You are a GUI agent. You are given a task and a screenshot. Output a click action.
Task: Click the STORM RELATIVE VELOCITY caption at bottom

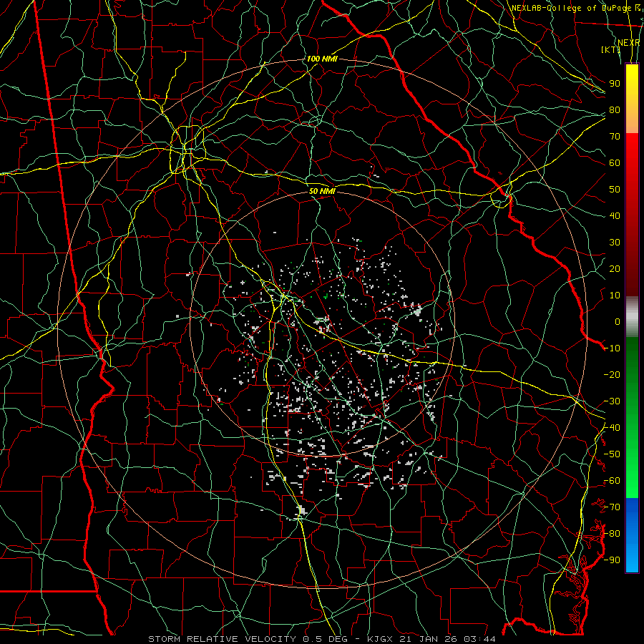pos(321,639)
